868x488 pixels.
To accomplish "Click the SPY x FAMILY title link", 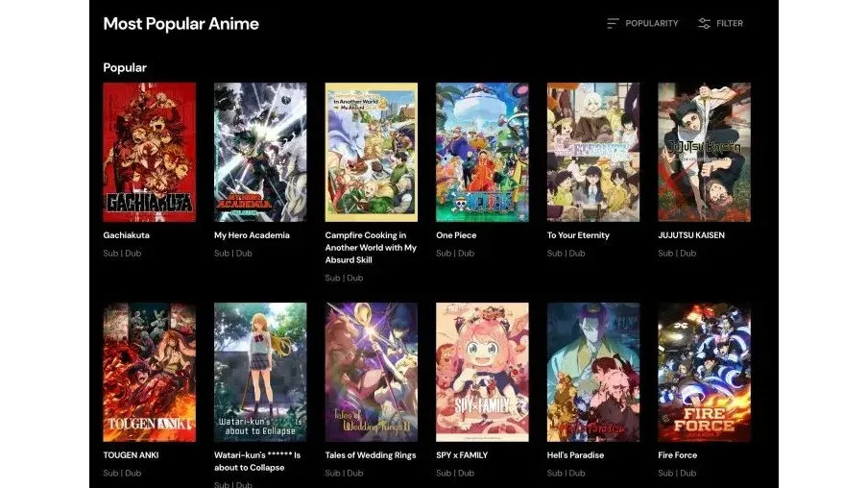I will pos(462,455).
